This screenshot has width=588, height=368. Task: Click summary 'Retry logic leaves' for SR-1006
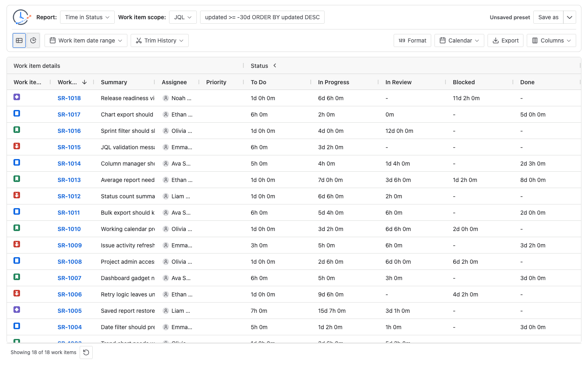(x=128, y=294)
